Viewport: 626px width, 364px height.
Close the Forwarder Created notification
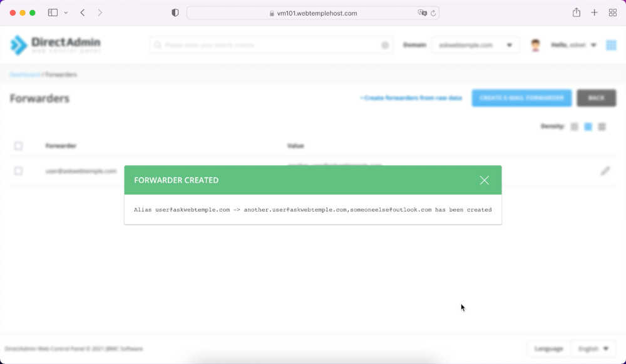point(485,180)
